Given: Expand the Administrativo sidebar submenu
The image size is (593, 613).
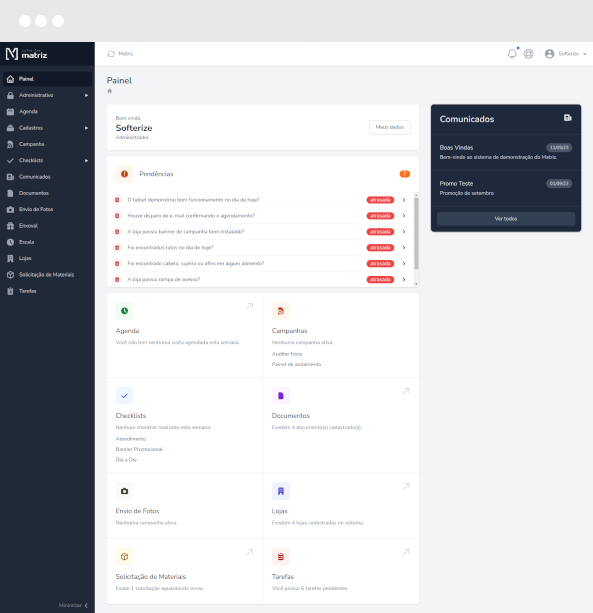Looking at the screenshot, I should pos(47,95).
